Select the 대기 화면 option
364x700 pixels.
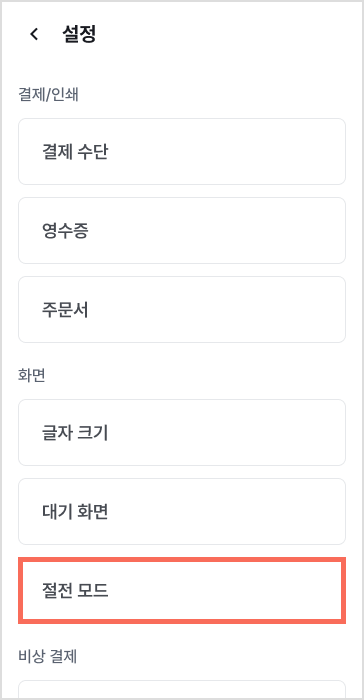(x=182, y=511)
